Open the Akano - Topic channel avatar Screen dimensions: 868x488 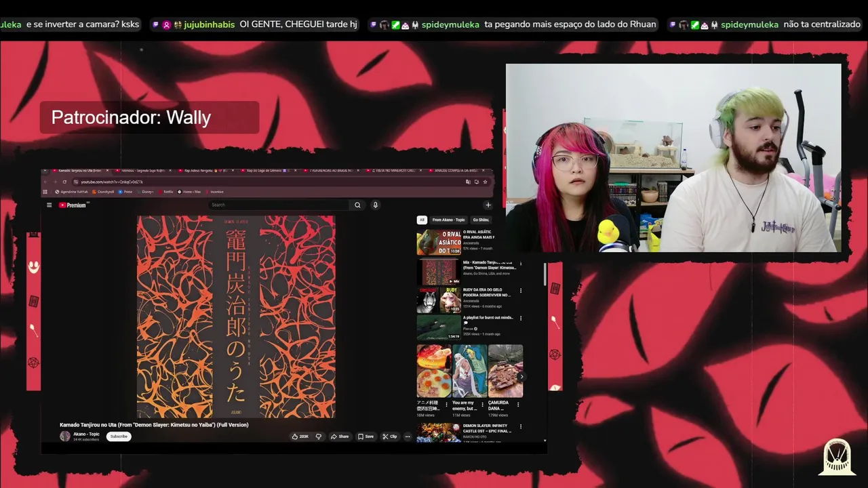click(x=65, y=436)
